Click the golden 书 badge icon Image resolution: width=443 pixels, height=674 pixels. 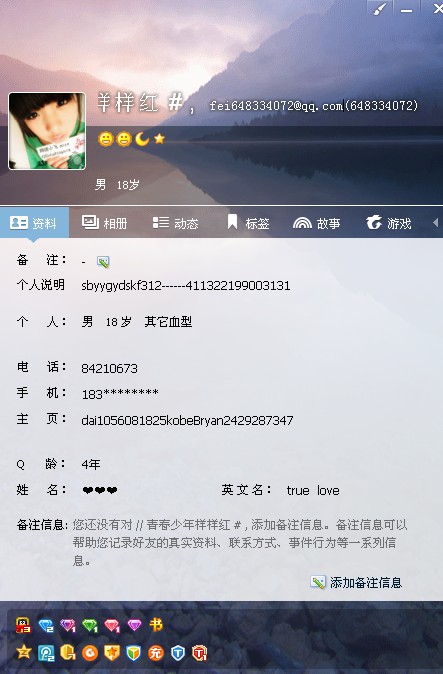coord(156,625)
